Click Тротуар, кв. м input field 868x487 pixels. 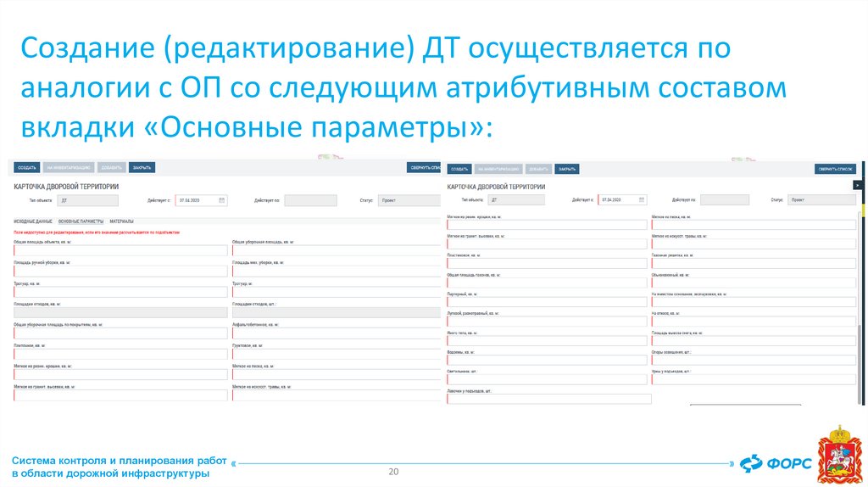[x=120, y=292]
